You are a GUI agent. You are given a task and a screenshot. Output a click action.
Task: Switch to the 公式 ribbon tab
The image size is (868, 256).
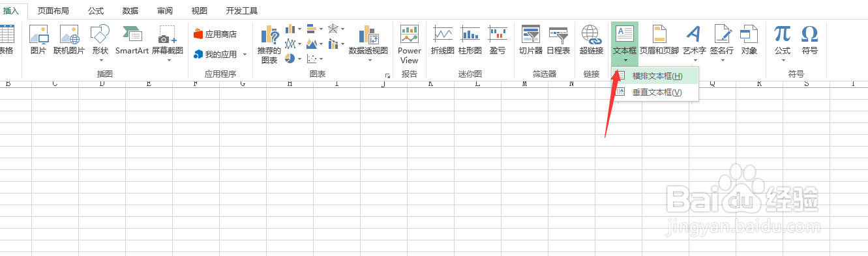(96, 11)
